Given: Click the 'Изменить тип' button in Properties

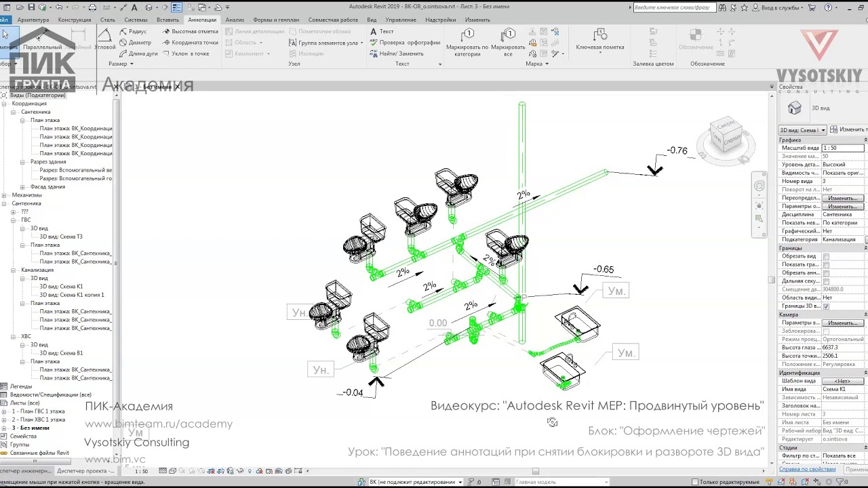Looking at the screenshot, I should tap(849, 129).
